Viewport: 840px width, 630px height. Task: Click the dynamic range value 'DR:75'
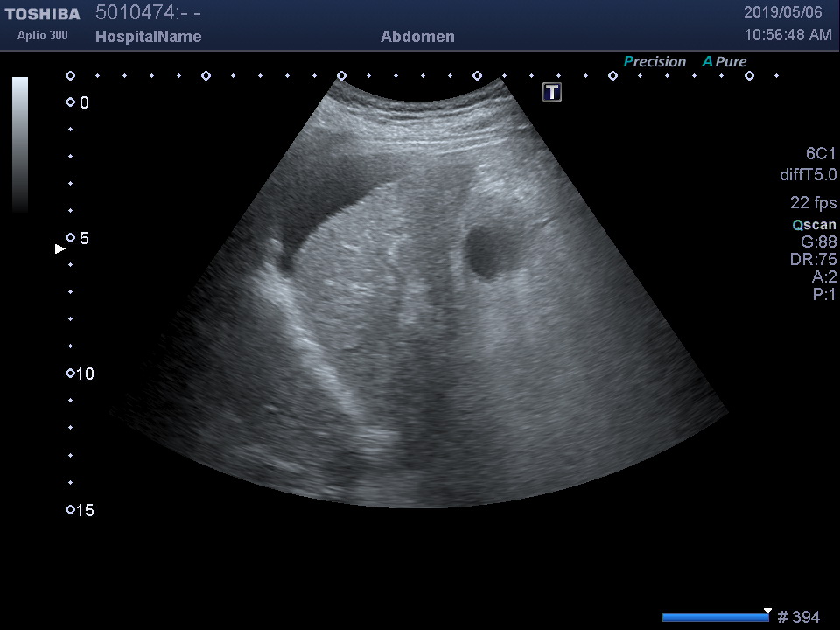click(x=813, y=259)
